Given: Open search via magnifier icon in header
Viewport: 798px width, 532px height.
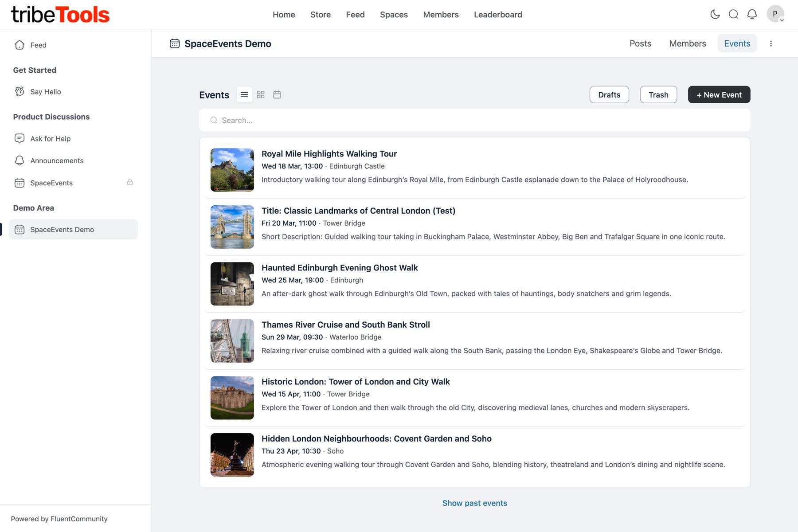Looking at the screenshot, I should pyautogui.click(x=733, y=14).
